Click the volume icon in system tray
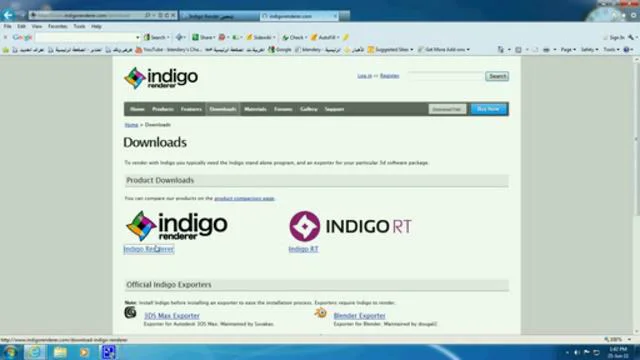Viewport: 640px width, 360px height. (x=577, y=352)
